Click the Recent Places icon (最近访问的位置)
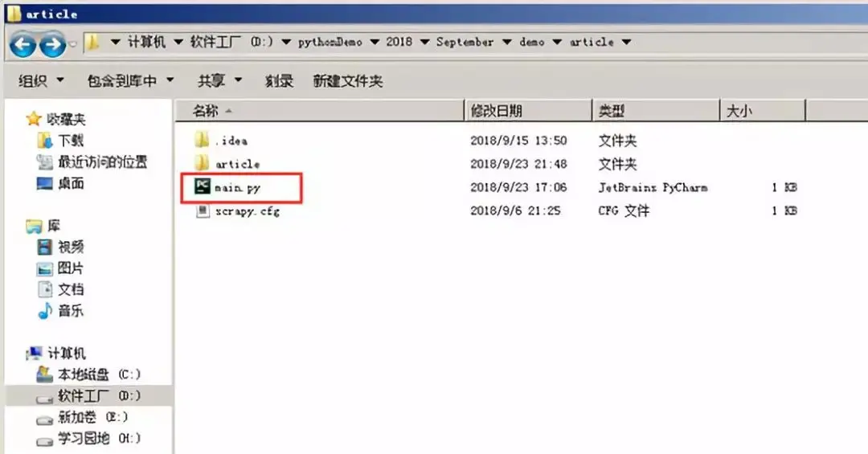The width and height of the screenshot is (868, 454). [45, 162]
